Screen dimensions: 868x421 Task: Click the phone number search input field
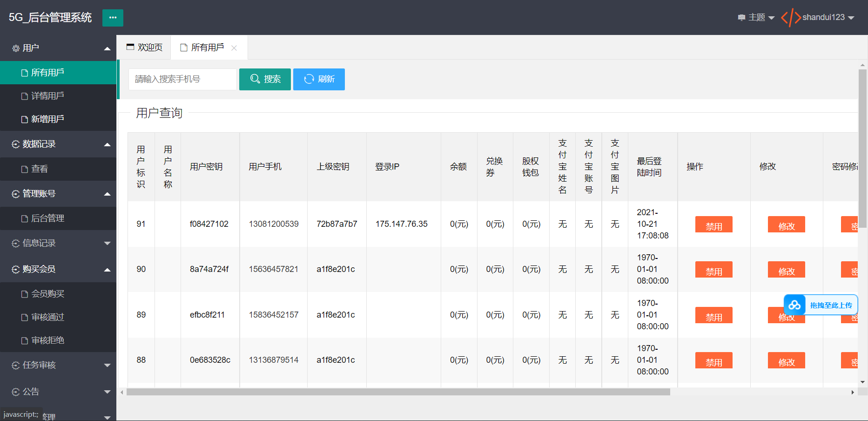[x=182, y=79]
